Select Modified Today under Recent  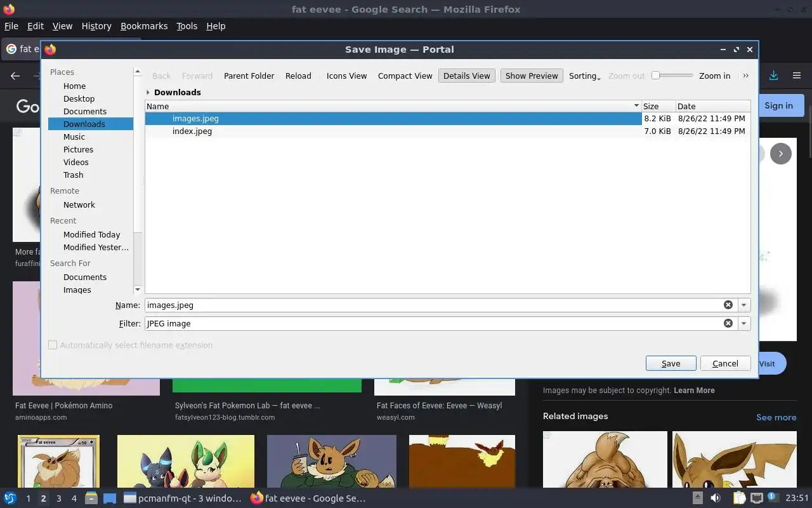coord(90,235)
